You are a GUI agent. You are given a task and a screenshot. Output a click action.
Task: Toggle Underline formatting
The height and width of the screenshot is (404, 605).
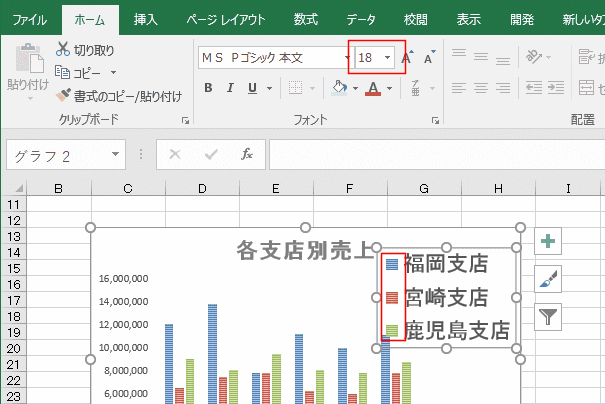[x=253, y=88]
